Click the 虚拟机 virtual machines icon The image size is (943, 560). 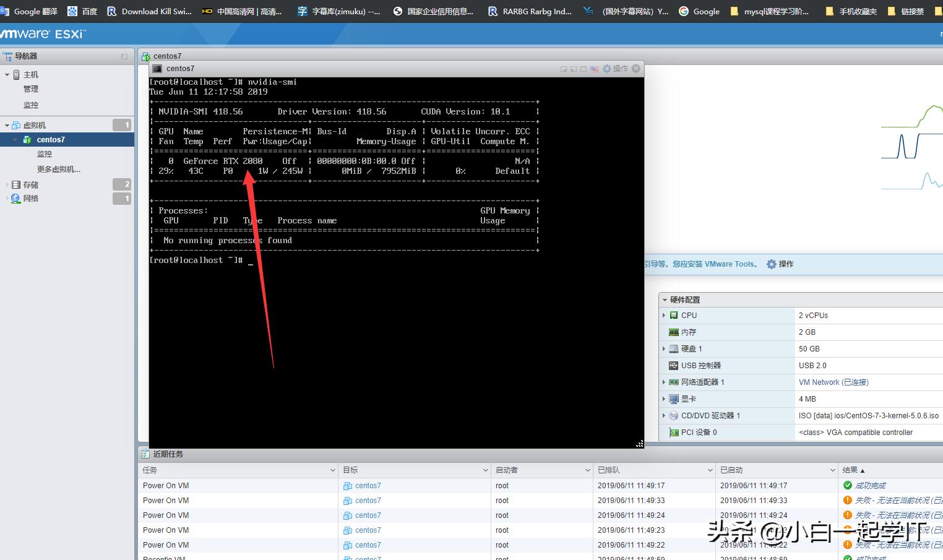pos(17,126)
